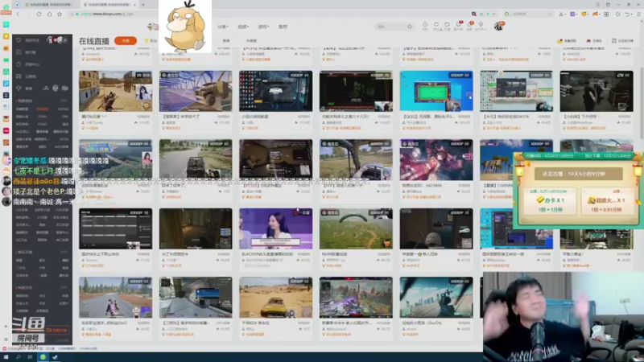This screenshot has height=362, width=644.
Task: Switch to the first browser tab
Action: 48,5
